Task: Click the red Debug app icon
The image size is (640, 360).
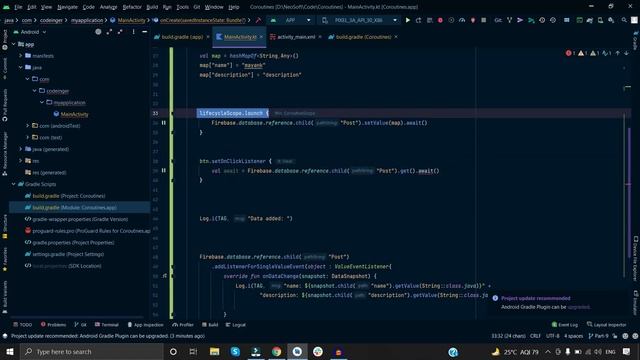Action: tap(440, 20)
